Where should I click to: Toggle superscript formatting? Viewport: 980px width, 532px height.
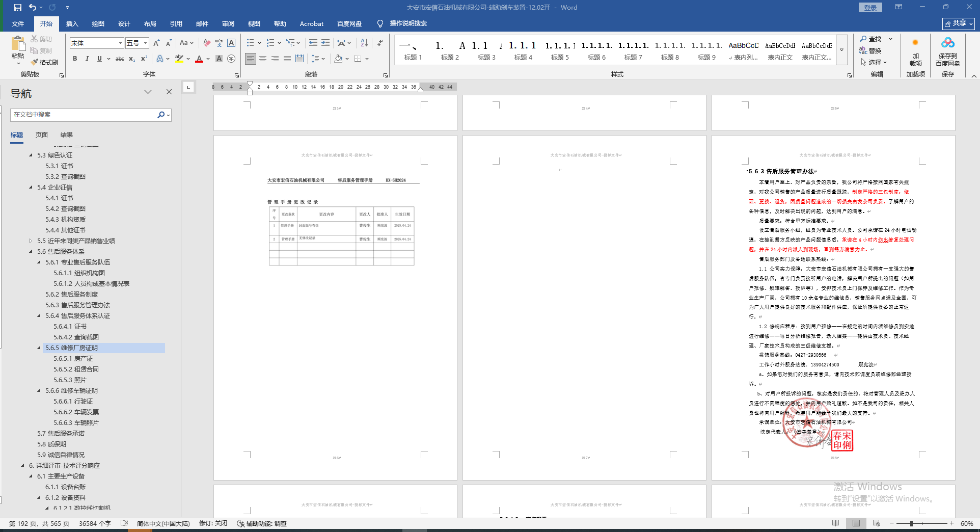[144, 59]
